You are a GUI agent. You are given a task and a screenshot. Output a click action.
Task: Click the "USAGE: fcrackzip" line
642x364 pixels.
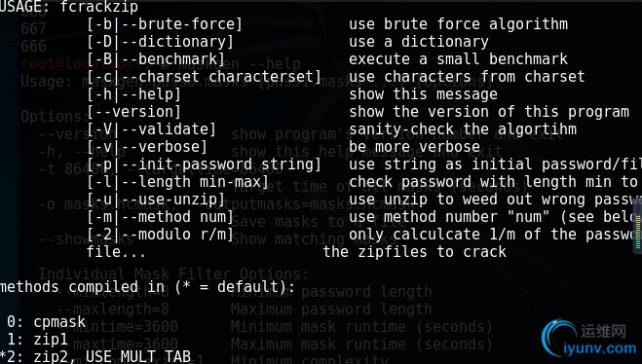coord(69,7)
